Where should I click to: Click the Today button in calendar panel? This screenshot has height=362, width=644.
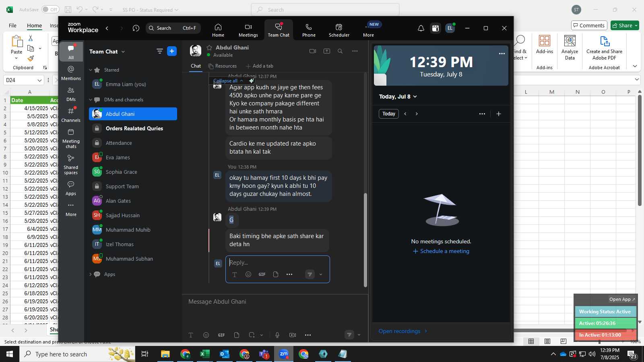(x=388, y=114)
